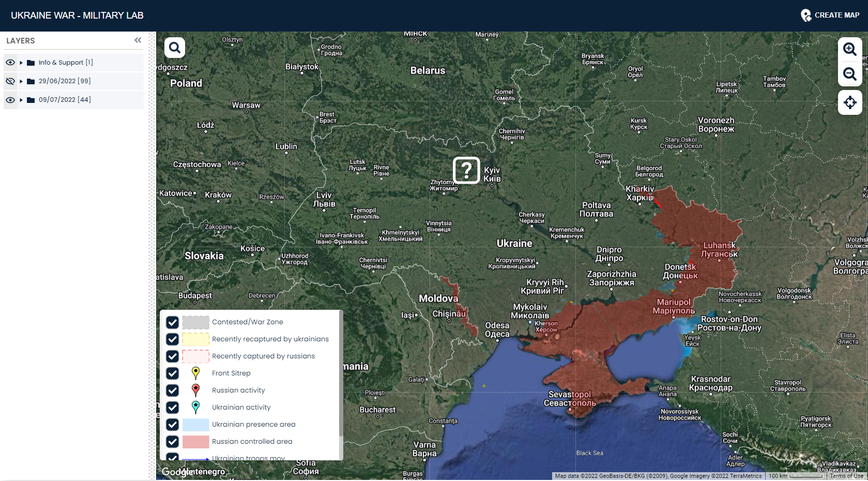Click the CREATE MAP button
Image resolution: width=868 pixels, height=481 pixels.
(x=830, y=15)
